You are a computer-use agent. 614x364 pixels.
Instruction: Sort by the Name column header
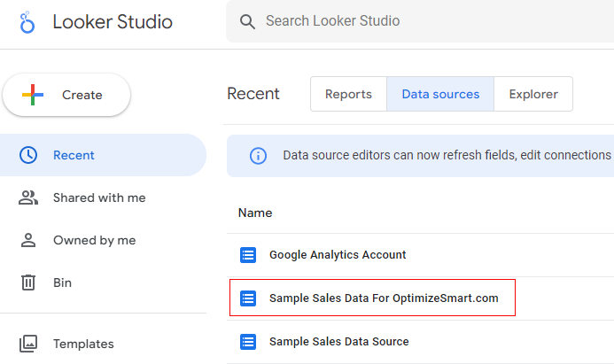pyautogui.click(x=255, y=213)
